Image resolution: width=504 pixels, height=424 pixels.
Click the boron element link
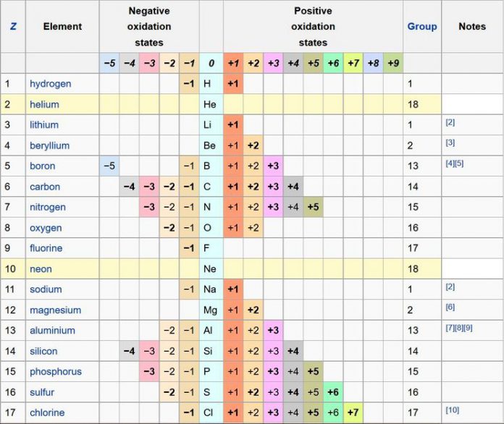[43, 166]
